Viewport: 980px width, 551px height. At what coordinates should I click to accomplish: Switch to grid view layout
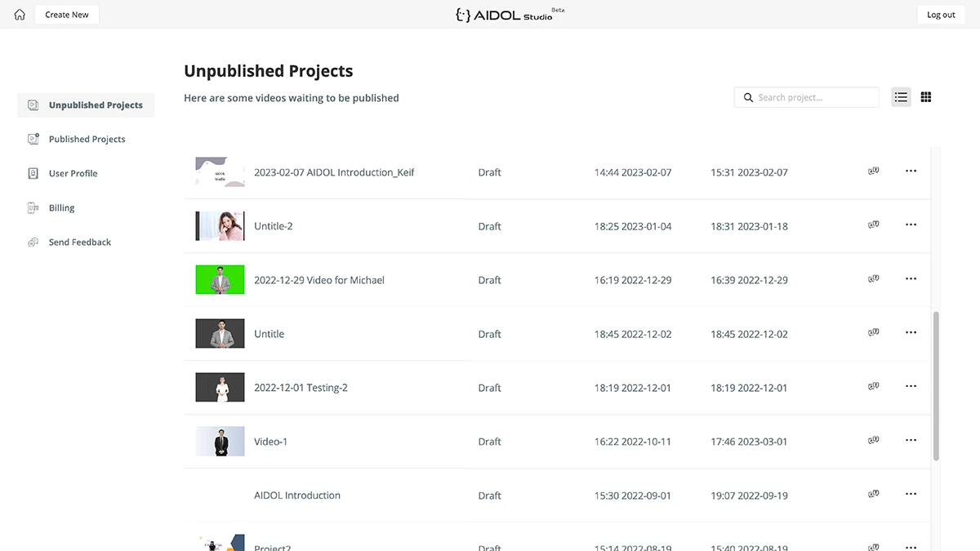tap(926, 97)
